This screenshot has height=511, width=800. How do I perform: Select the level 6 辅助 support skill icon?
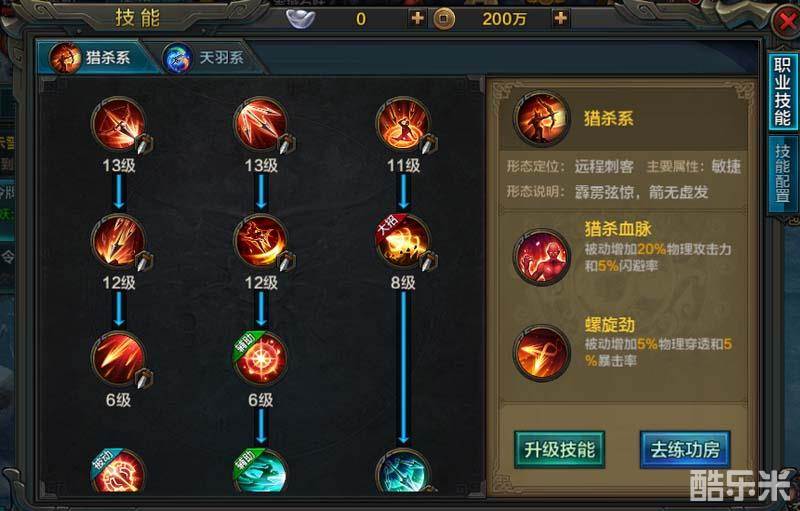261,359
